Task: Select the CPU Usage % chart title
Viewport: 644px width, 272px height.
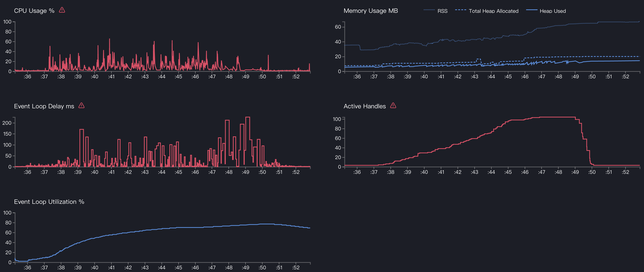Action: 34,11
